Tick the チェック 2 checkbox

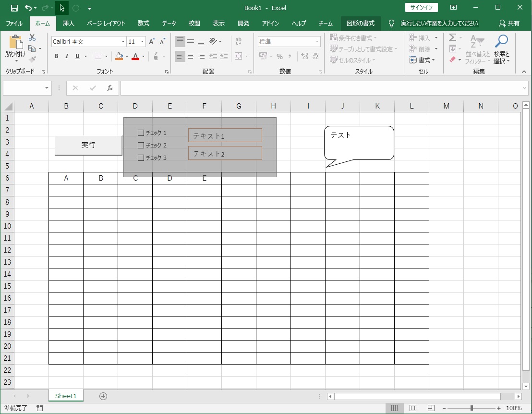(x=141, y=145)
